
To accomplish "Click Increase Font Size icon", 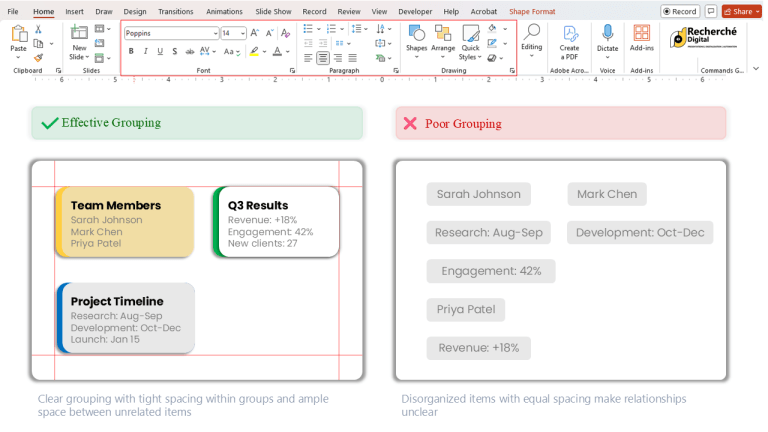I will pyautogui.click(x=254, y=33).
